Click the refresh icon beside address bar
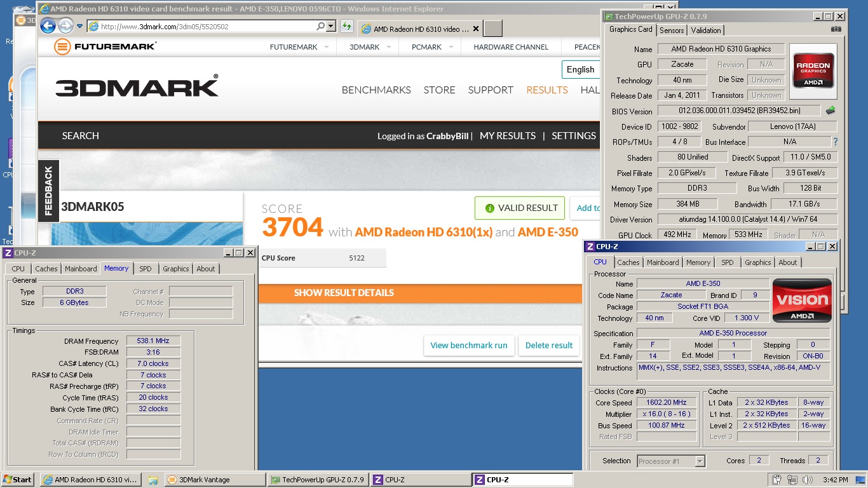868x488 pixels. pos(347,27)
